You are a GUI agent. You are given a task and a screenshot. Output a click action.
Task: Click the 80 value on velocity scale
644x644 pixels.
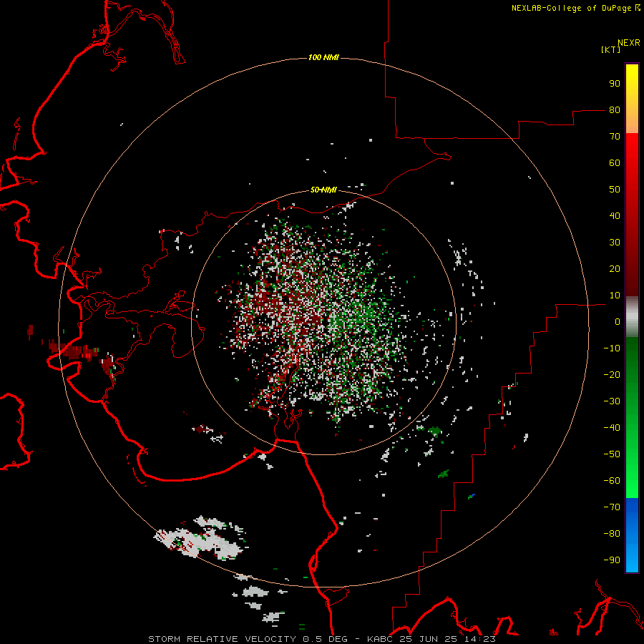click(615, 109)
